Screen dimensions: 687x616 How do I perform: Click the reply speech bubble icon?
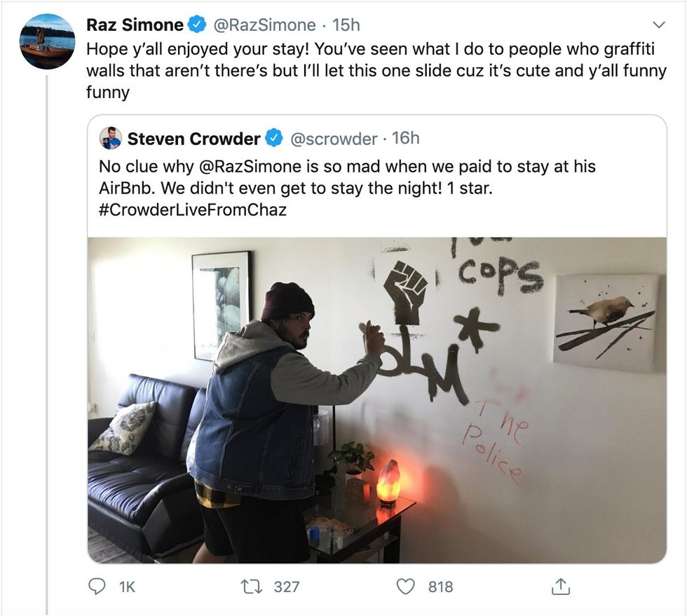[97, 587]
